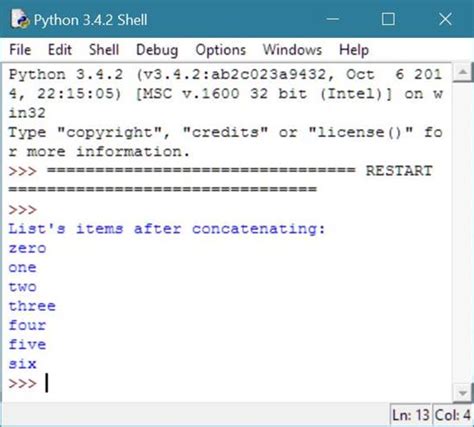This screenshot has width=474, height=427.
Task: Open the Help menu
Action: click(354, 50)
